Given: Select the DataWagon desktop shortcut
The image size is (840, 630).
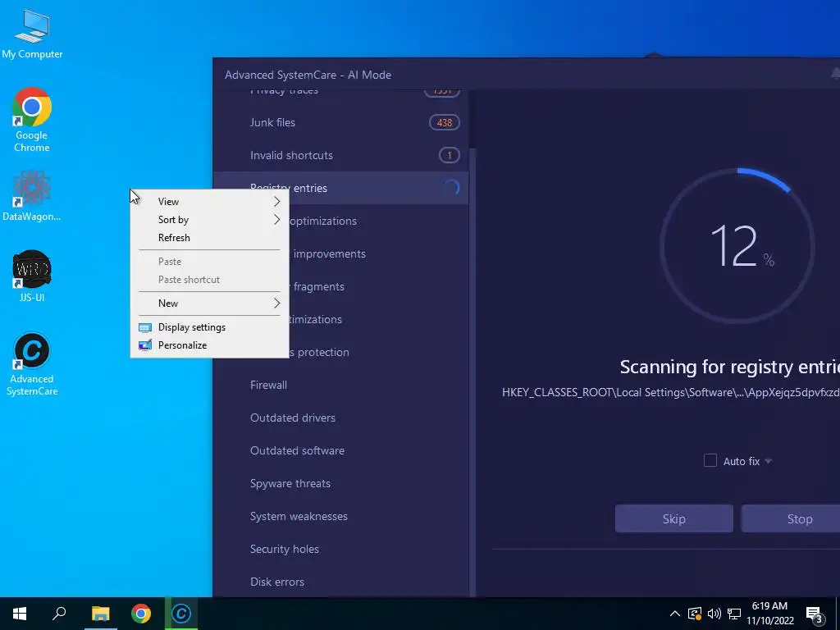Looking at the screenshot, I should pos(32,196).
